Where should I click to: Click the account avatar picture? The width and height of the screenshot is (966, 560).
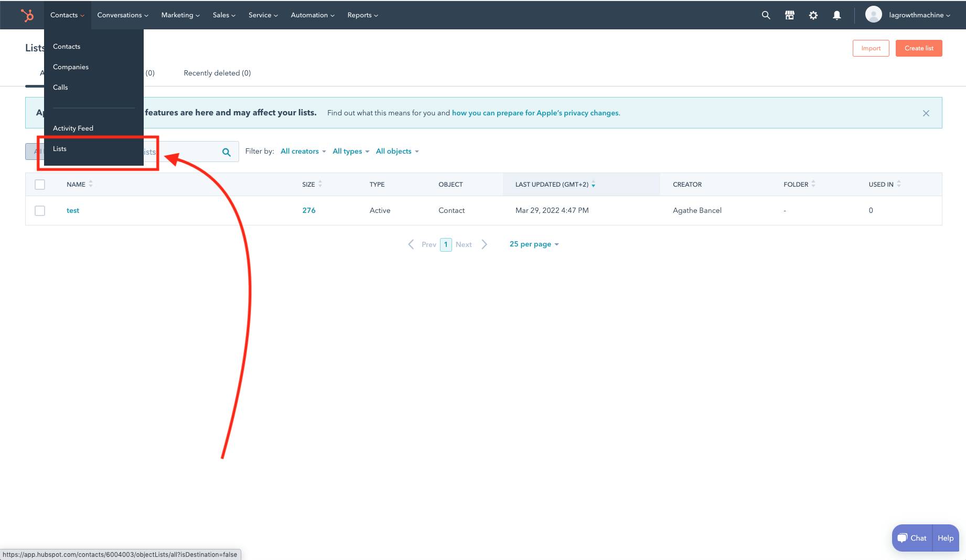pos(873,15)
